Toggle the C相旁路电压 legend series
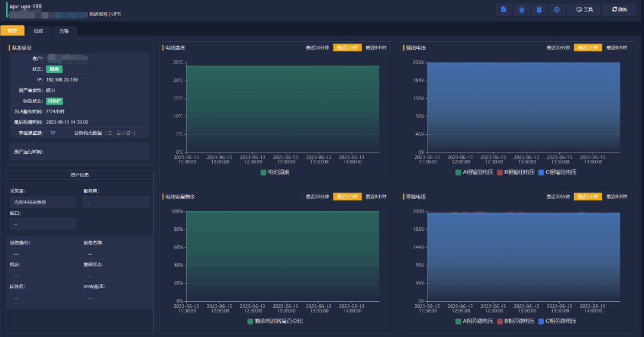This screenshot has height=337, width=644. pos(558,321)
